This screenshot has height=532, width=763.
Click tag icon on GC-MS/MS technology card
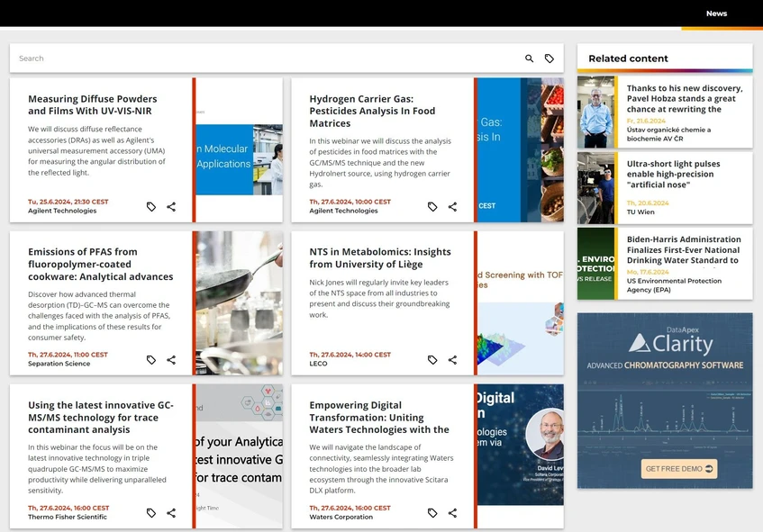tap(151, 513)
